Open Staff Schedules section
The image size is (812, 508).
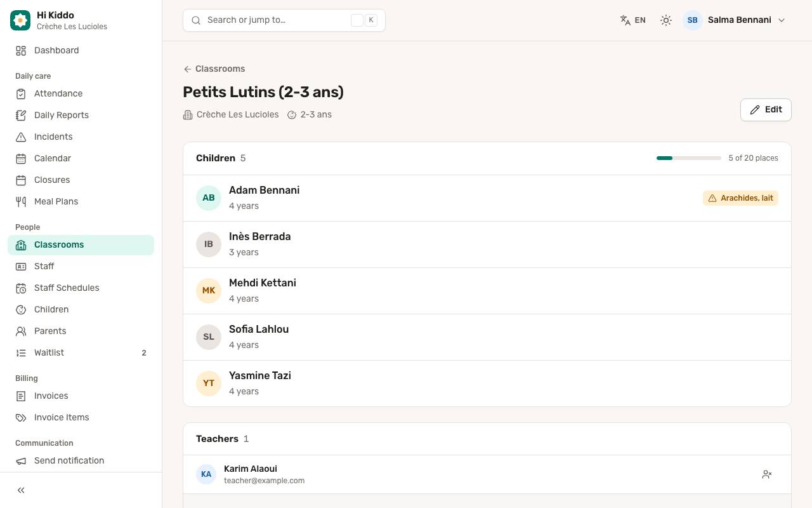point(81,288)
